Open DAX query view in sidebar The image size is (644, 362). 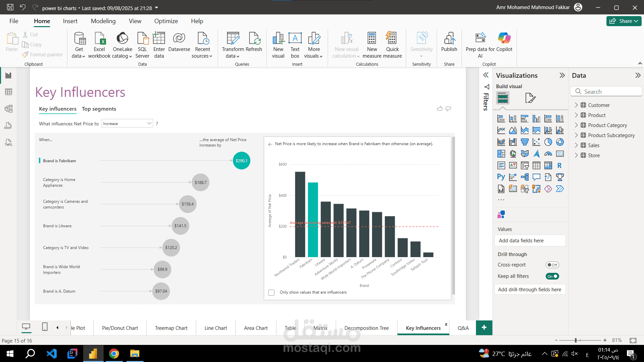[8, 126]
